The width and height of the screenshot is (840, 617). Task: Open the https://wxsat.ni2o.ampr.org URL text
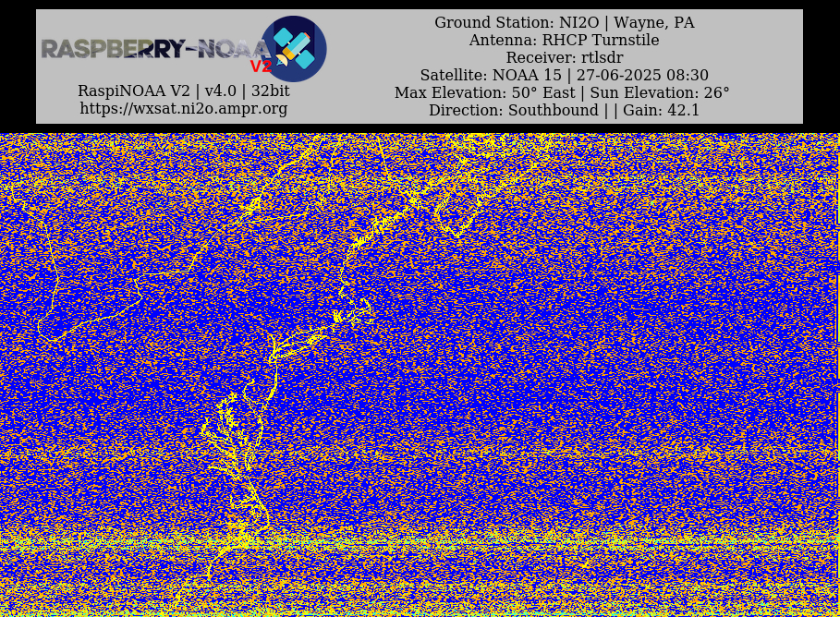(x=184, y=108)
